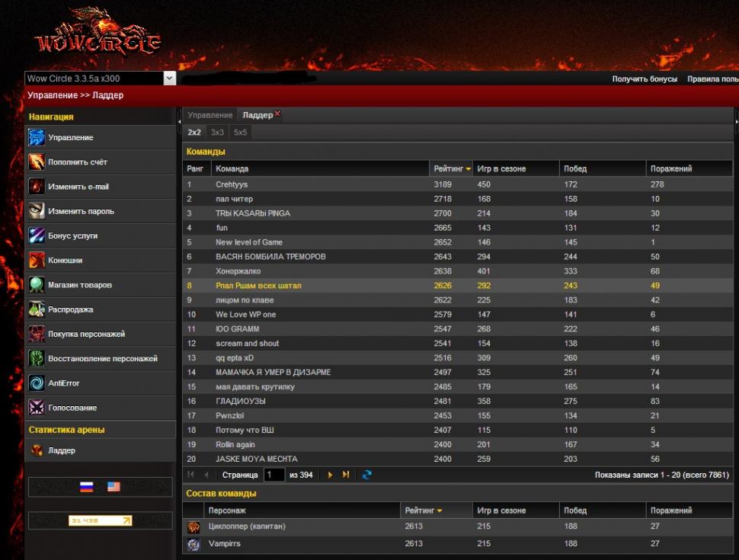Click the Пополнить счёт icon
This screenshot has height=560, width=739.
click(37, 162)
